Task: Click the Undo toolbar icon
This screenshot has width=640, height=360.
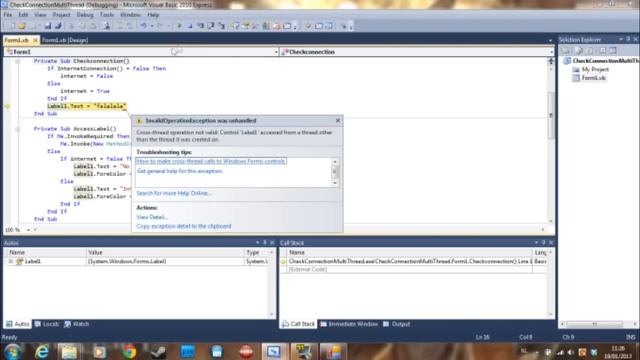Action: click(143, 26)
